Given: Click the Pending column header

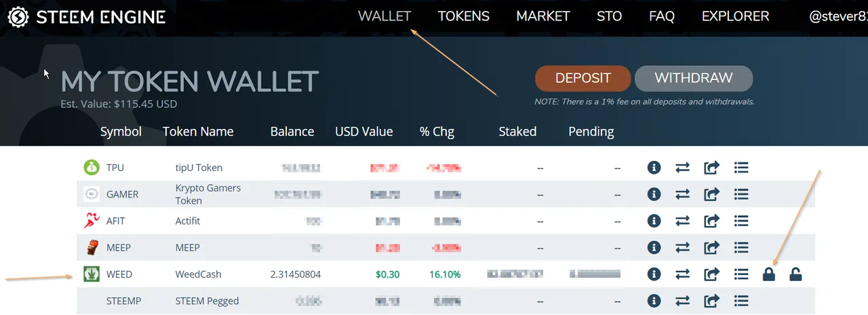Looking at the screenshot, I should pyautogui.click(x=591, y=132).
